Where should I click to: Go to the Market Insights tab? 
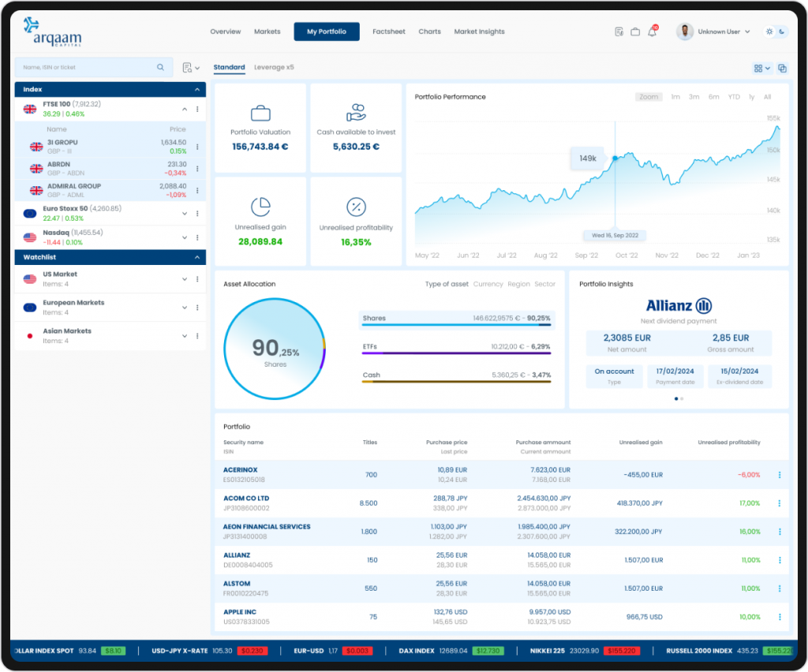point(479,32)
